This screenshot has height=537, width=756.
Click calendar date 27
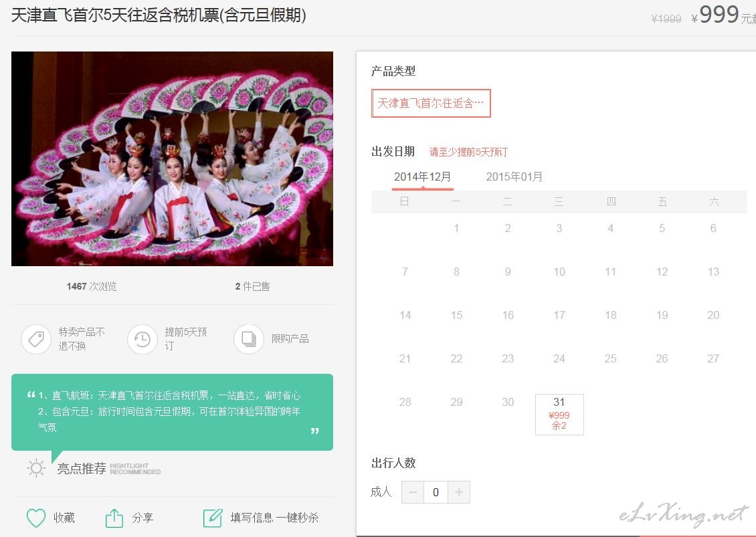[x=714, y=358]
